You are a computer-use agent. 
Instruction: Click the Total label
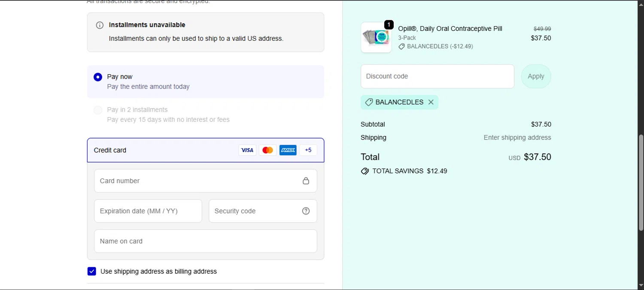(370, 157)
